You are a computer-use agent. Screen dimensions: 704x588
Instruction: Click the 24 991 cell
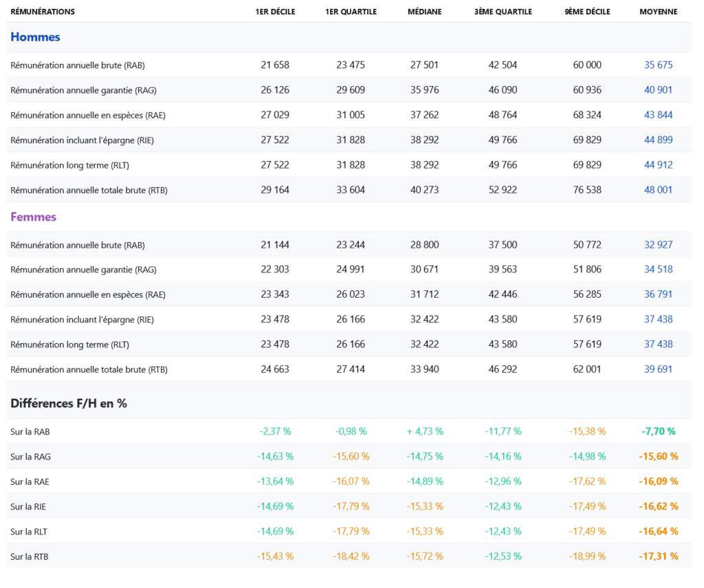[351, 269]
